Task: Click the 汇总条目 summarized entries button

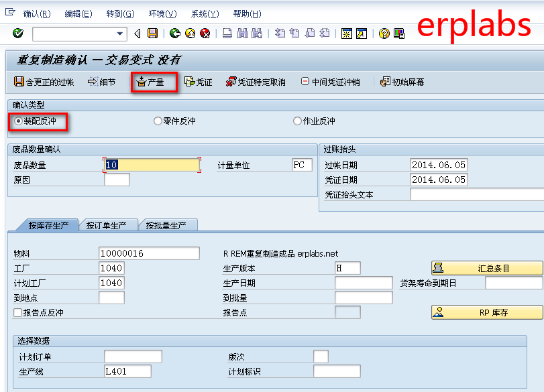Action: click(x=486, y=267)
